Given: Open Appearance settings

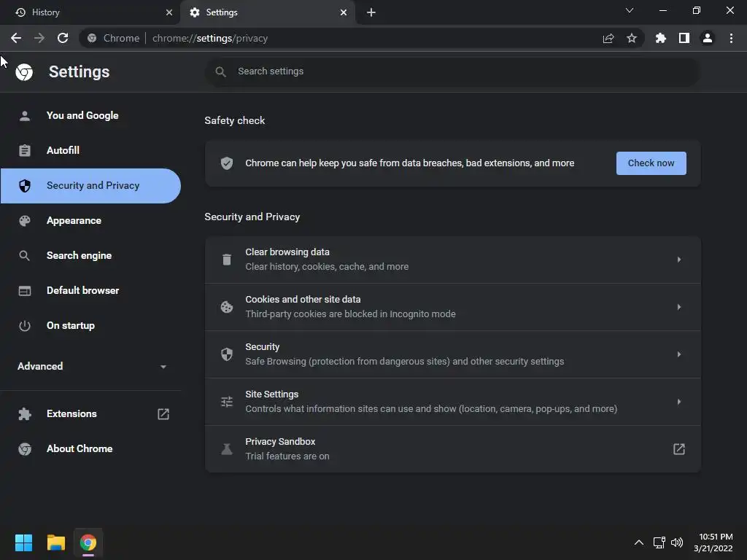Looking at the screenshot, I should 90,220.
